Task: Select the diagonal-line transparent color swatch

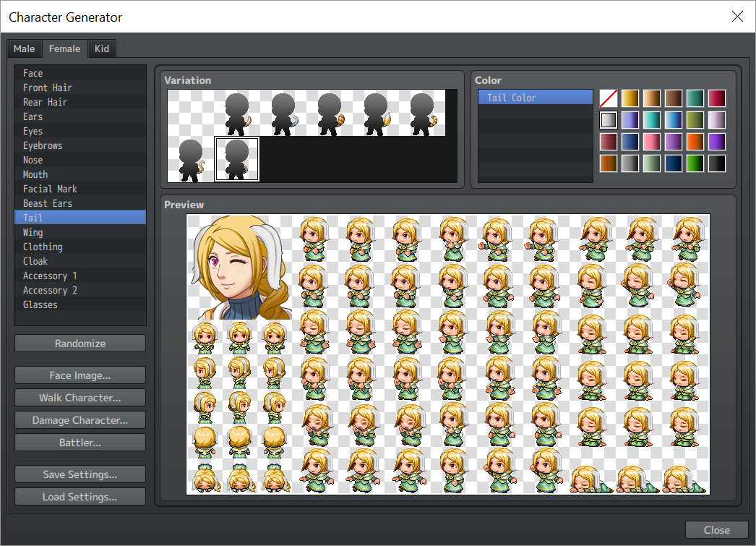Action: [x=608, y=98]
